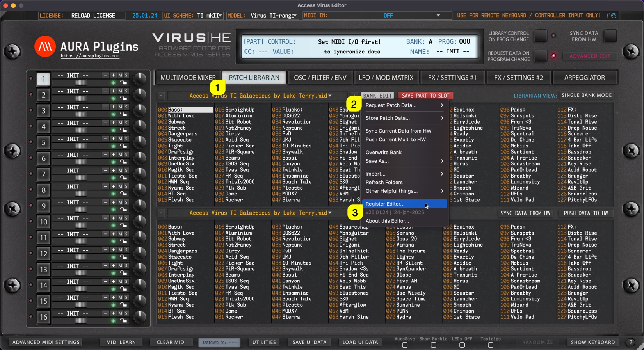
Task: Click the lock icon on part 2
Action: coord(123,98)
